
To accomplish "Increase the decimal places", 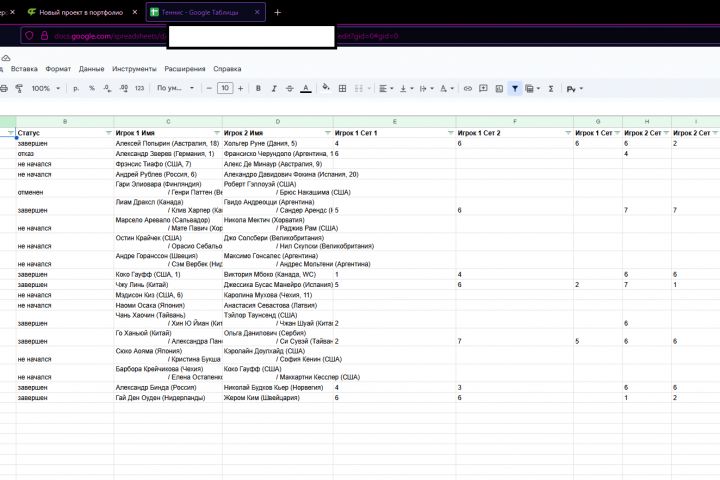I will 124,89.
